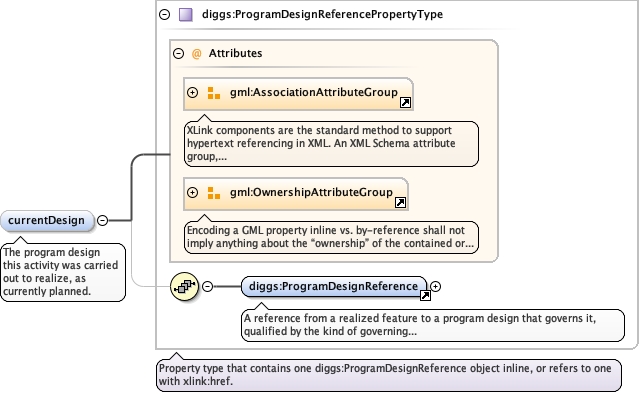The width and height of the screenshot is (640, 395).
Task: Click the Encoding a GML property annotation
Action: (331, 237)
